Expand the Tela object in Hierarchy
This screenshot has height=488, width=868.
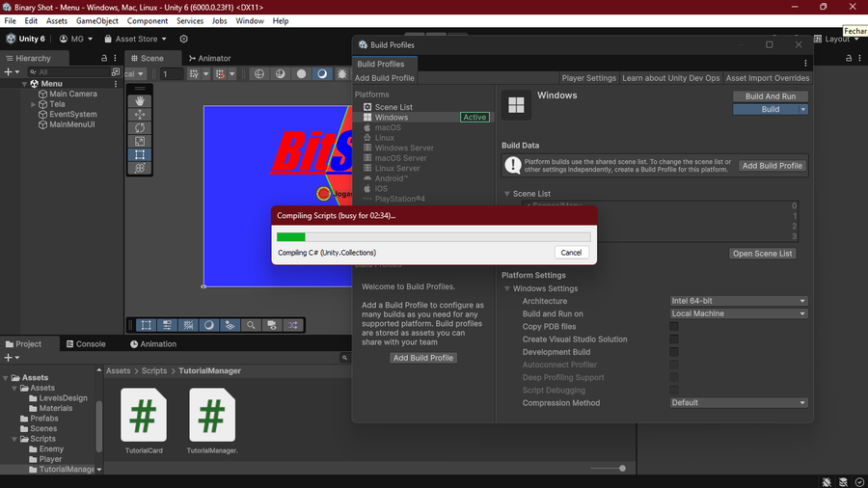click(x=33, y=104)
